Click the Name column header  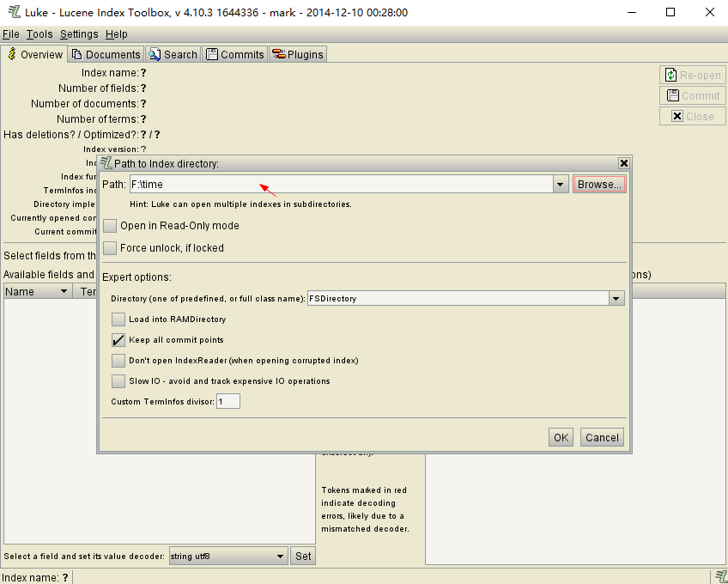37,291
